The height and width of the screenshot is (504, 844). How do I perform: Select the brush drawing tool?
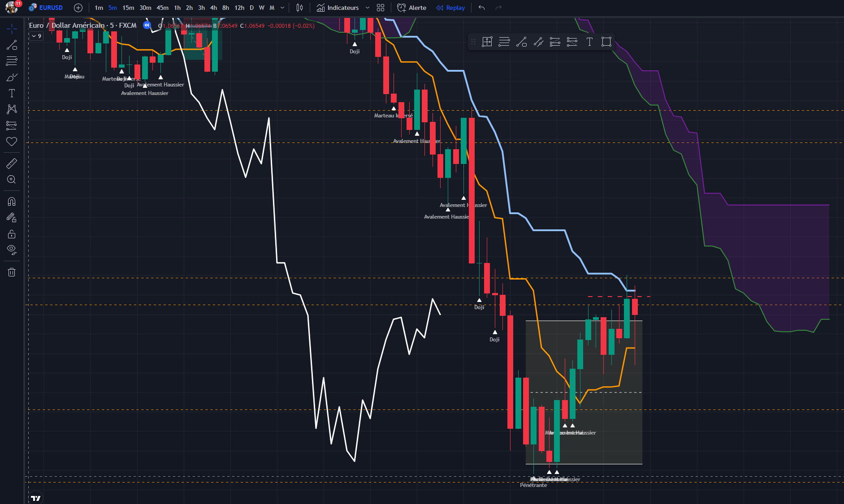pos(12,77)
